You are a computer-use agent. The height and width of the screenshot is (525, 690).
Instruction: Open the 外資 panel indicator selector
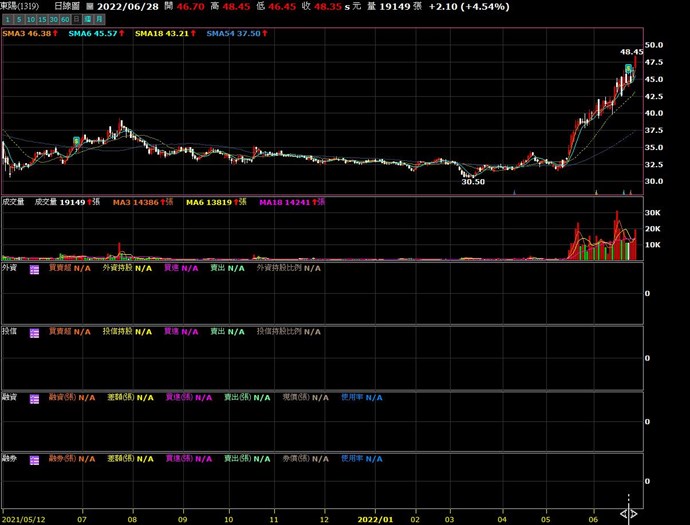click(x=10, y=268)
